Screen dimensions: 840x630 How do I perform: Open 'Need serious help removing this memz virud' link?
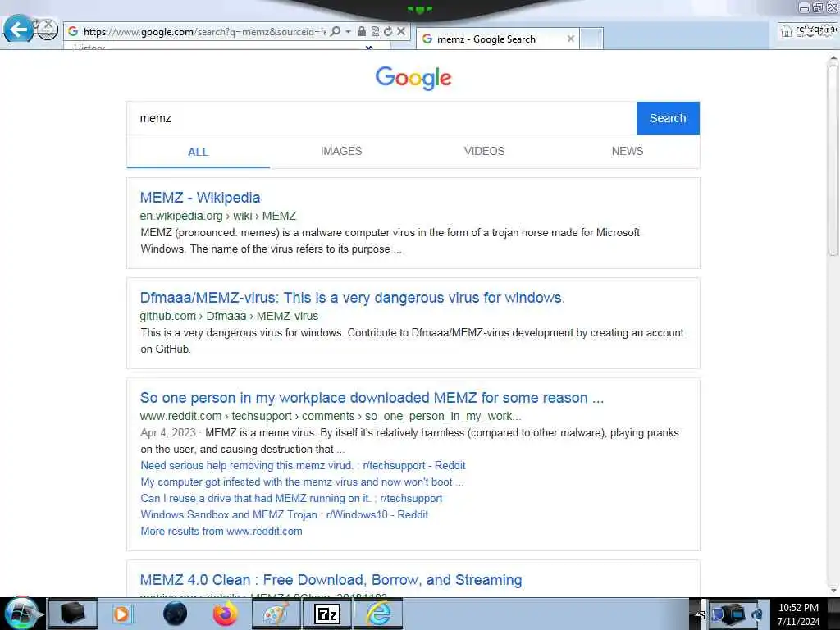[x=303, y=466]
